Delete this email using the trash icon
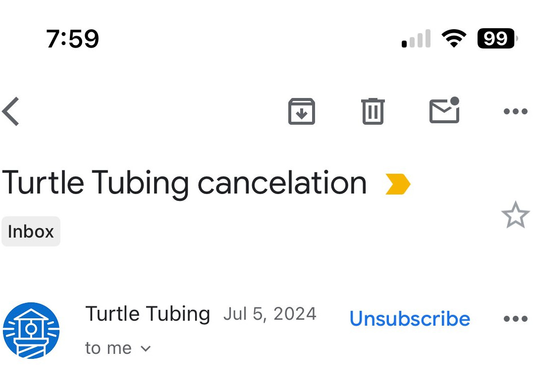The width and height of the screenshot is (535, 392). click(x=373, y=111)
